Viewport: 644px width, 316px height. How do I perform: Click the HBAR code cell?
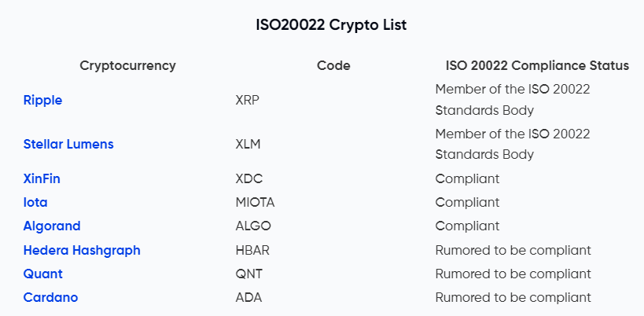[x=252, y=250]
